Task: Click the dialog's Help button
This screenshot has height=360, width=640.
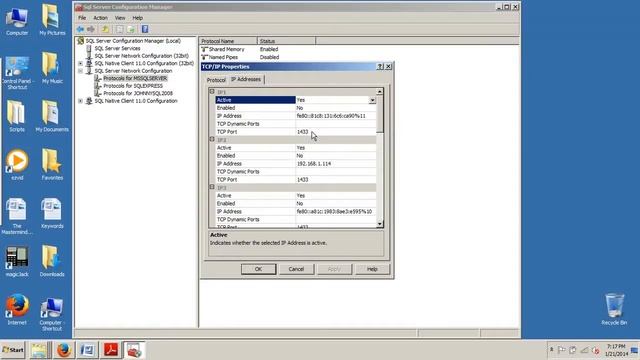Action: pos(372,269)
